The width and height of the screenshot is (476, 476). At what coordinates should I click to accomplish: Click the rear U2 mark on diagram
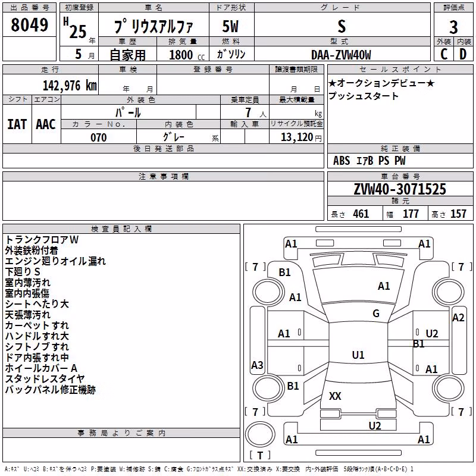tap(375, 426)
